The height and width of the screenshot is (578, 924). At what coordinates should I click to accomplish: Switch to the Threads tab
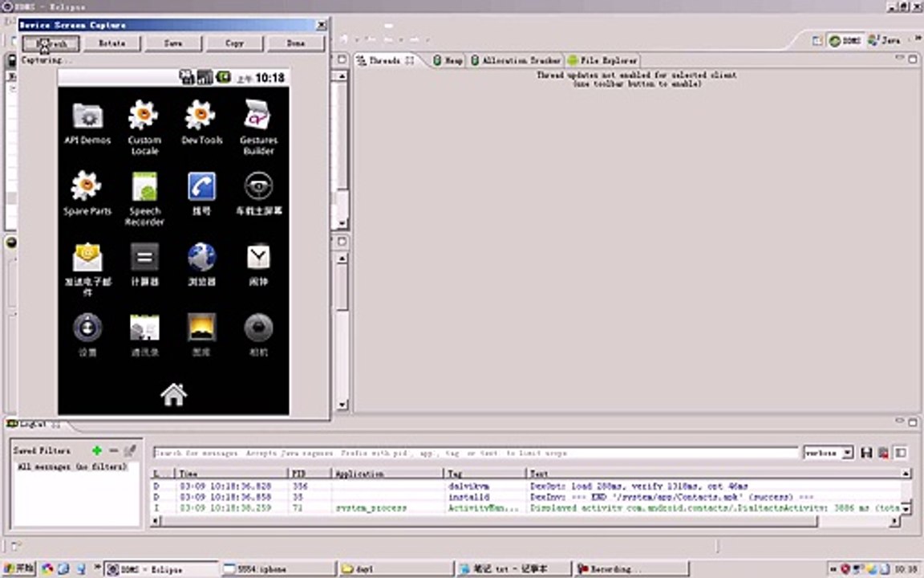coord(386,60)
